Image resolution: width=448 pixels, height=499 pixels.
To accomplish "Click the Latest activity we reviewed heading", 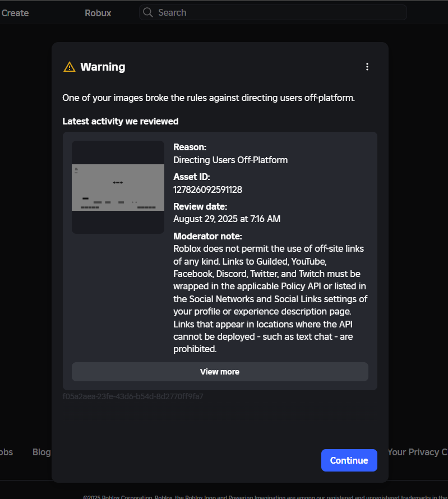I will point(121,121).
